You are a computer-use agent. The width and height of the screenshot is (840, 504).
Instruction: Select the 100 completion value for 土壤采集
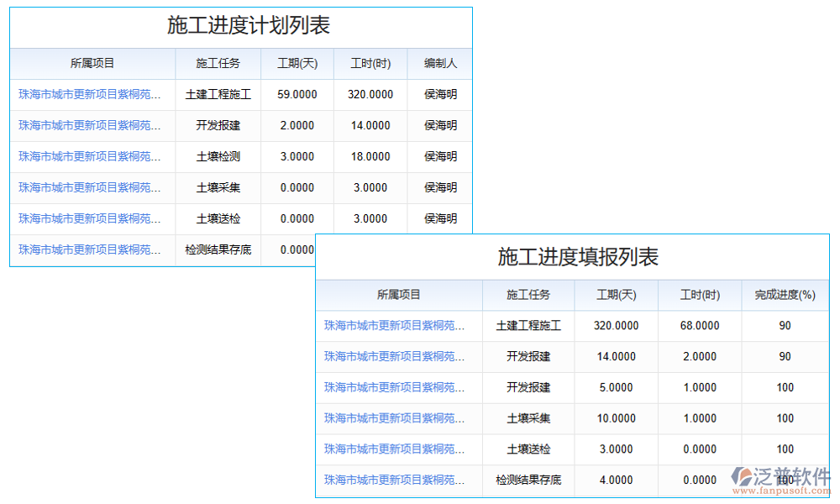point(785,418)
